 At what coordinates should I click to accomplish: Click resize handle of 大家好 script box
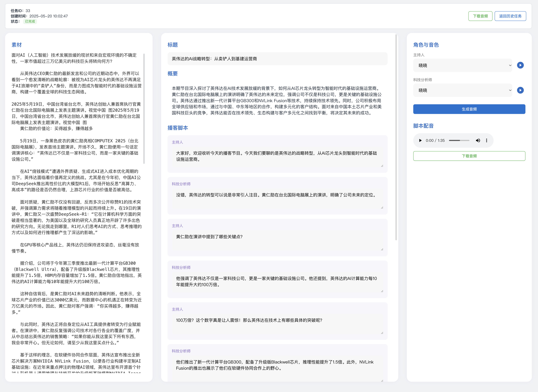click(x=382, y=166)
